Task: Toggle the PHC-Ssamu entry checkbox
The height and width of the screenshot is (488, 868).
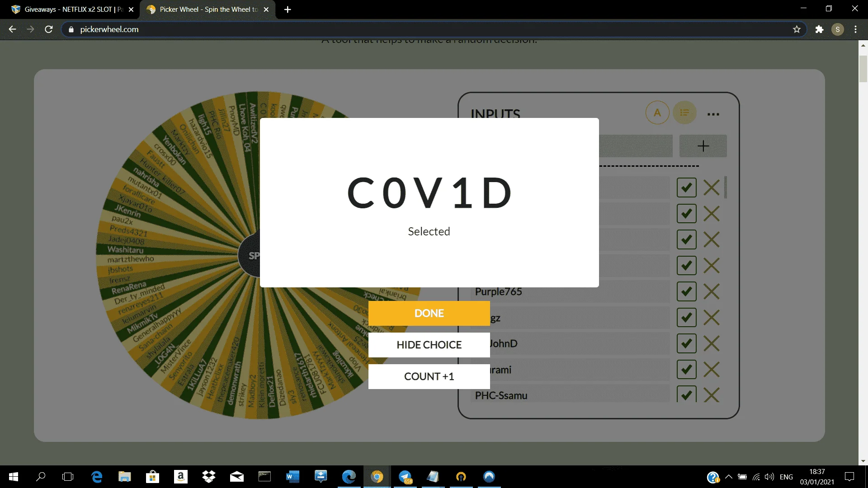Action: click(686, 394)
